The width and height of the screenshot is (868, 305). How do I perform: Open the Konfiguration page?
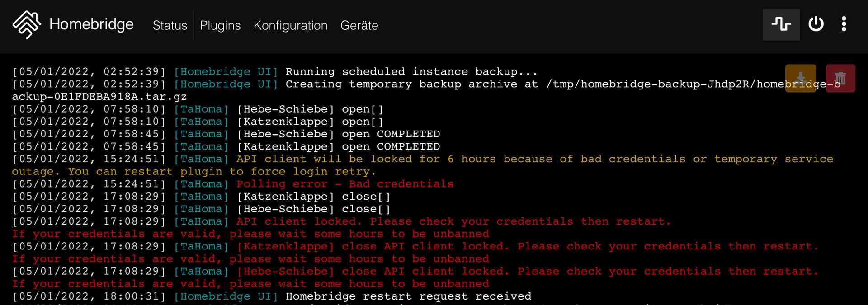290,25
